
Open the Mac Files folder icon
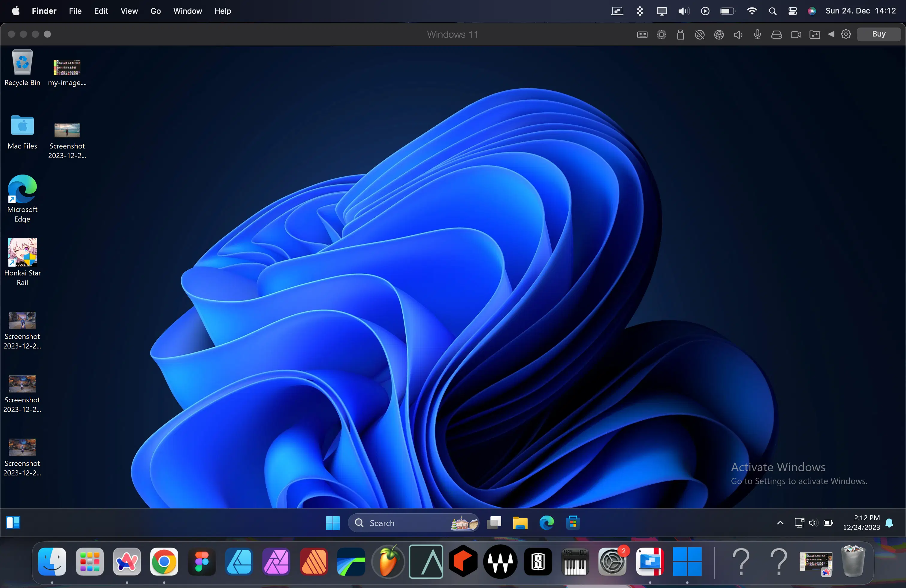(22, 132)
